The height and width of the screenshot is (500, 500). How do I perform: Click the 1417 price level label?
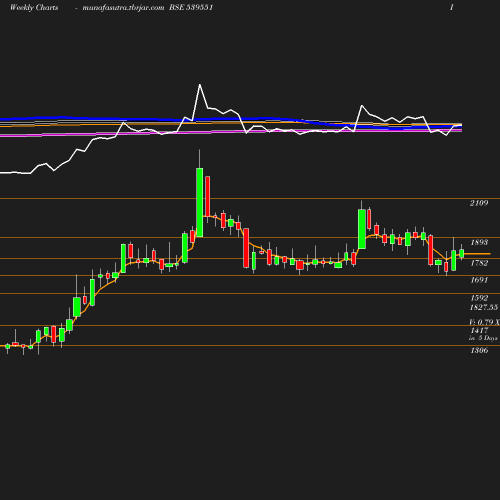[479, 330]
